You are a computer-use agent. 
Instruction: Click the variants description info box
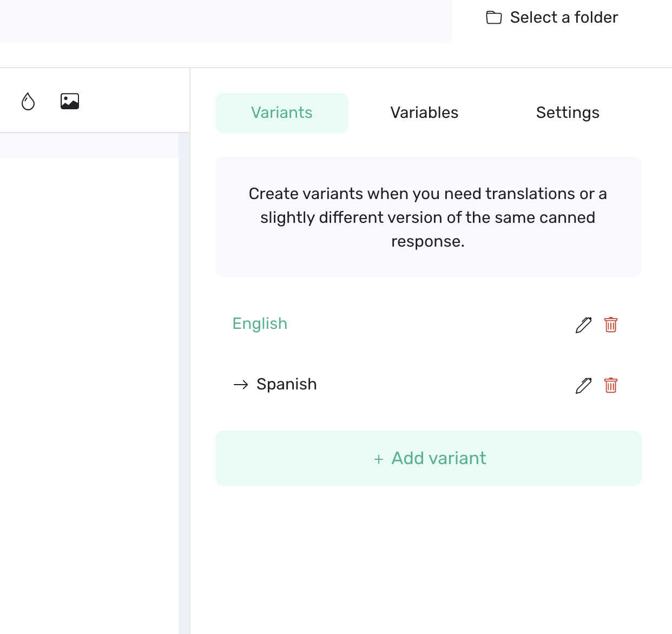tap(428, 217)
